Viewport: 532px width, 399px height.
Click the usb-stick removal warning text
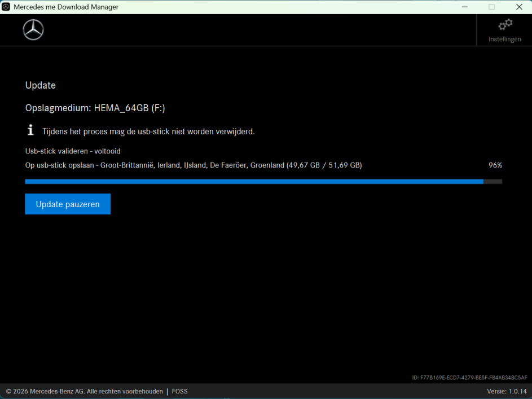click(148, 131)
